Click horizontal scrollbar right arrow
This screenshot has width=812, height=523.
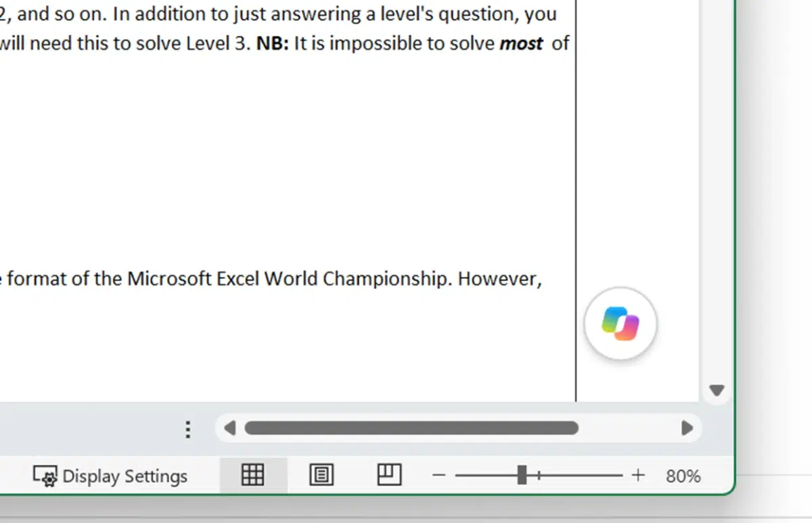687,428
